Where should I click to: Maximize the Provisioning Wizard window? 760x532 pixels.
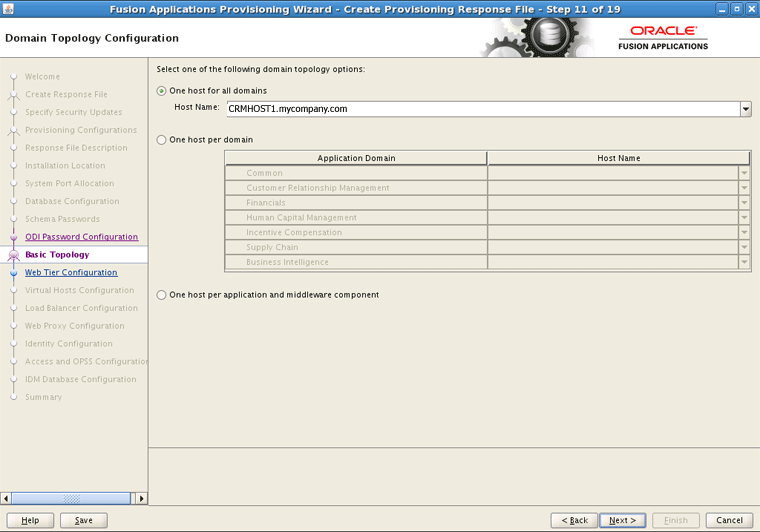pos(737,9)
